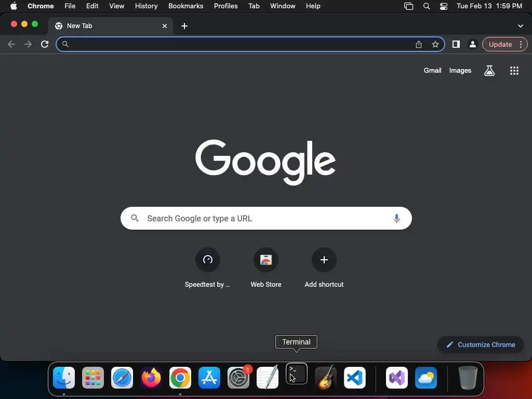Viewport: 532px width, 399px height.
Task: Click the share page icon in address bar
Action: (419, 45)
